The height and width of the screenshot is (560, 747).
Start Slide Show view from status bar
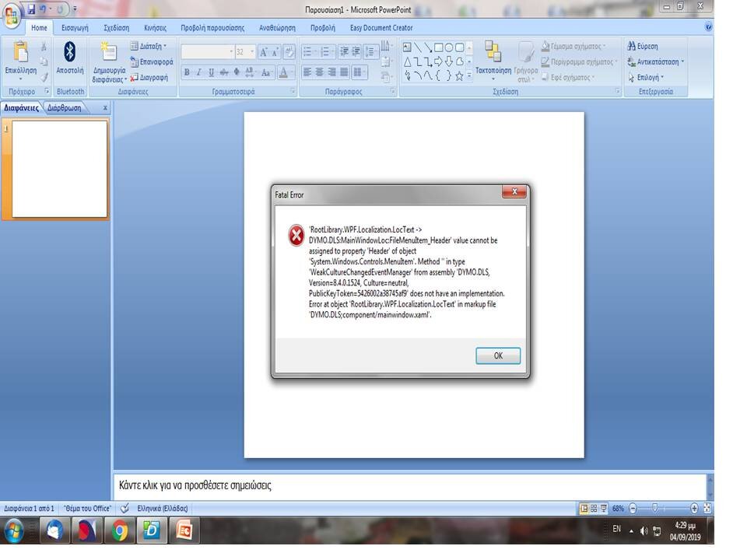(x=604, y=509)
